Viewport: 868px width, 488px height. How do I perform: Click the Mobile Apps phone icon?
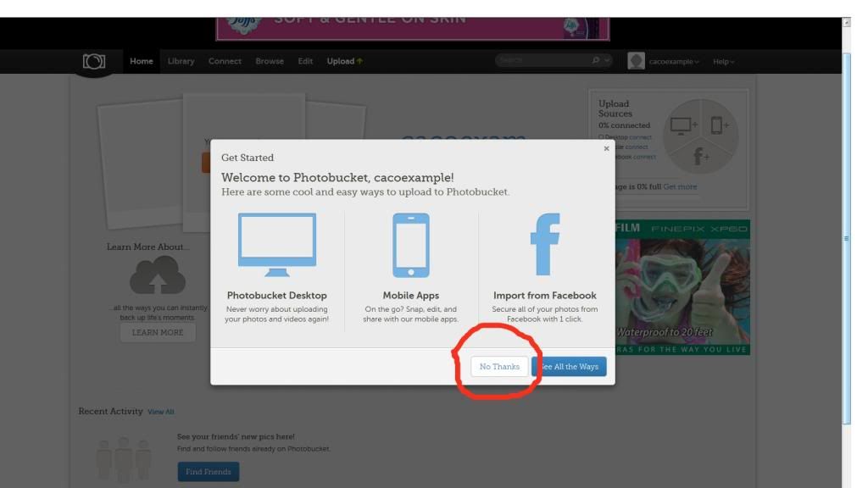tap(411, 245)
